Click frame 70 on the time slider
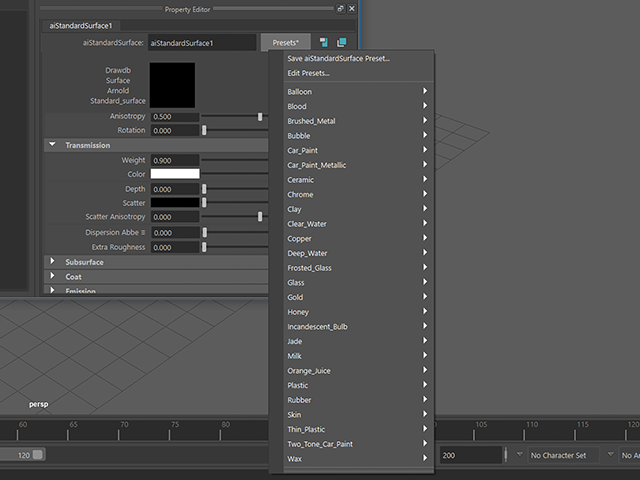 click(x=124, y=424)
